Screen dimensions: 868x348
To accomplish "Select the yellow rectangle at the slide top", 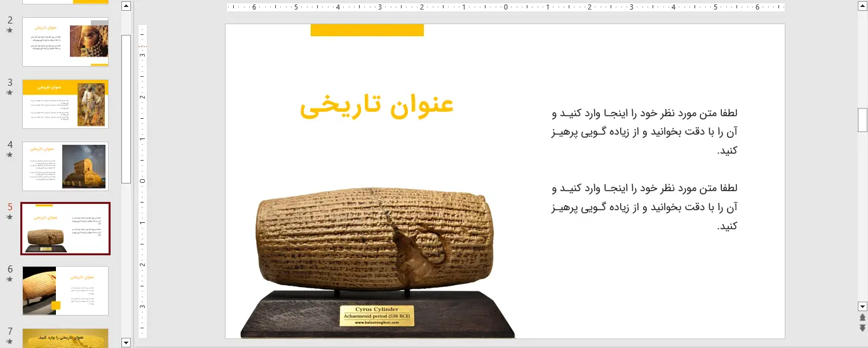I will [367, 30].
